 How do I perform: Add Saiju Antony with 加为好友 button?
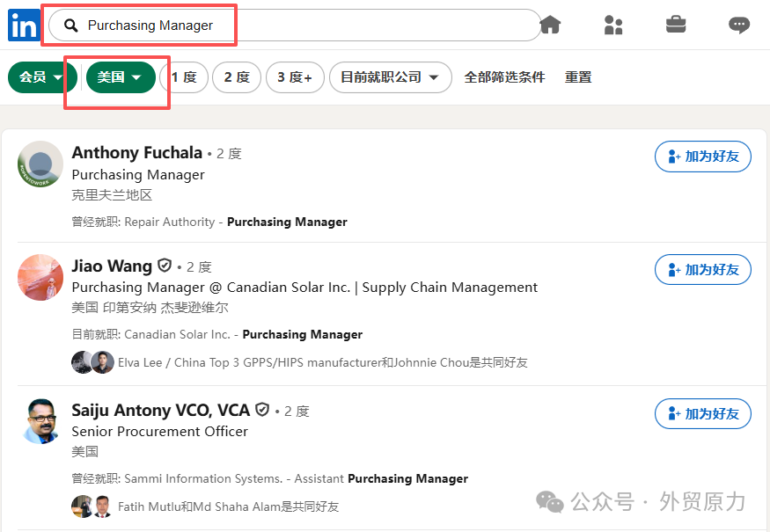tap(703, 413)
